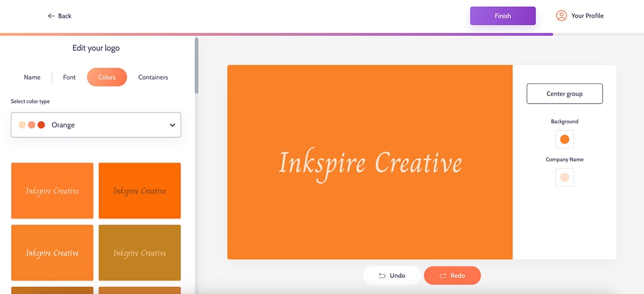
Task: Switch to the Name tab
Action: tap(32, 77)
